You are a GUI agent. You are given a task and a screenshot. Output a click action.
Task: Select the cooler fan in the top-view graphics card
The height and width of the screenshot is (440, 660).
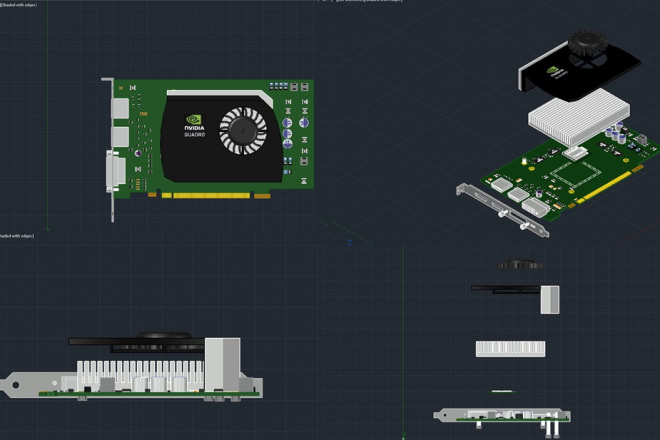point(243,130)
